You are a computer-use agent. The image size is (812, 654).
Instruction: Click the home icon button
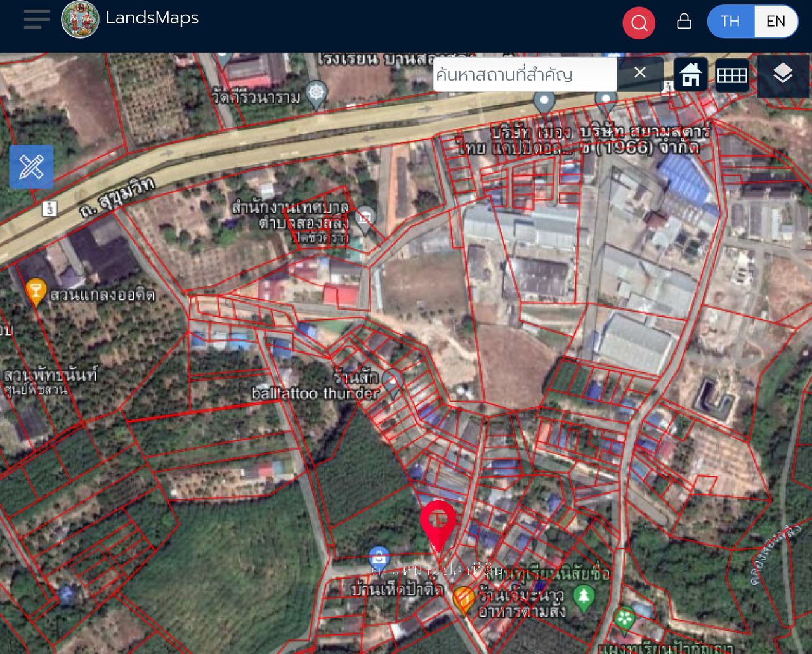[690, 75]
